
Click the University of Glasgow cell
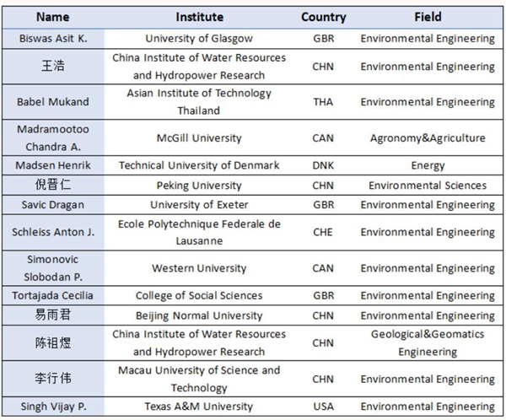(199, 38)
